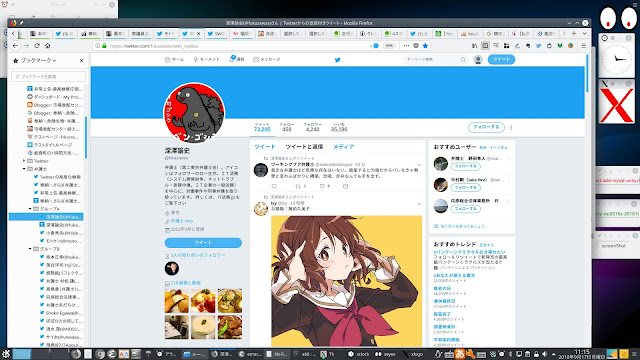Expand the Twitter bookmark folder
Viewport: 640px width, 360px height.
tap(24, 161)
